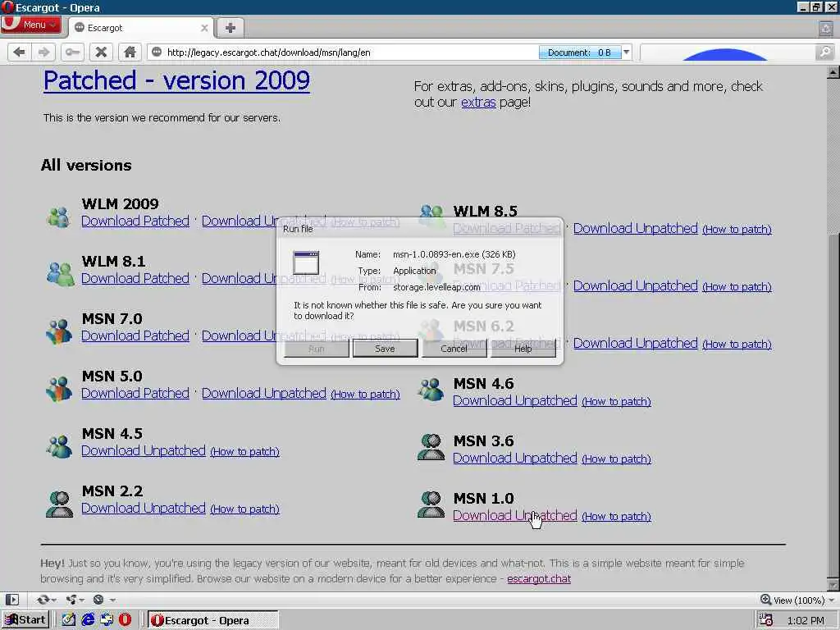Download Patched WLM 2009
This screenshot has height=630, width=840.
(135, 221)
